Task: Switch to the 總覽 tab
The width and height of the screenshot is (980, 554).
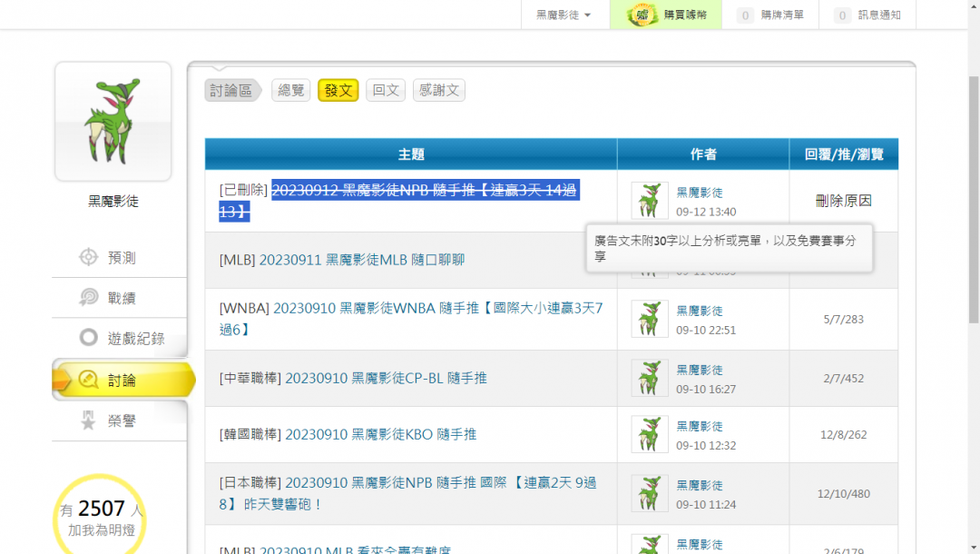Action: click(x=290, y=90)
